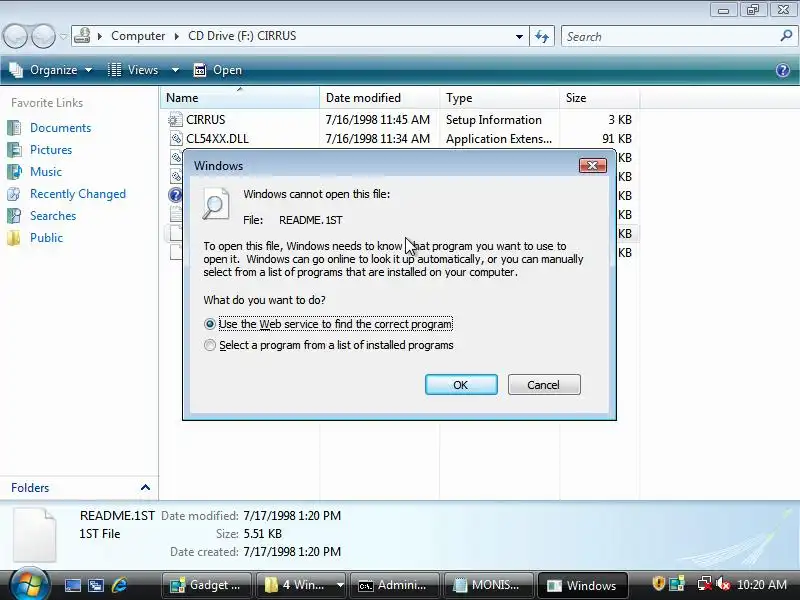Click the security shield tray icon
Screen dimensions: 800x600
coord(658,583)
